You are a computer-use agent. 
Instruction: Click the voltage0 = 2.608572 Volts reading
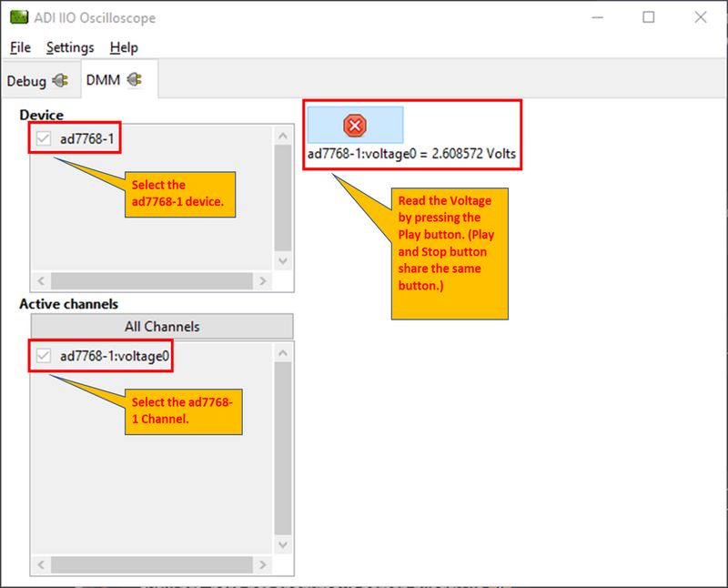(411, 154)
